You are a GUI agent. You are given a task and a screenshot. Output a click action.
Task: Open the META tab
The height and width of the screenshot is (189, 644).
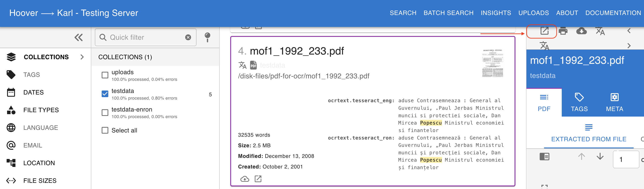coord(614,102)
